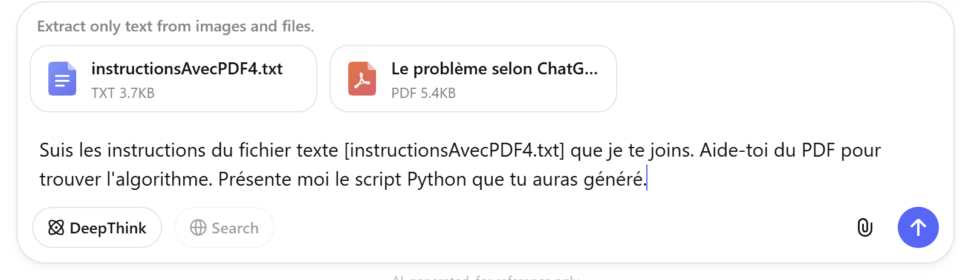Click the red PDF file icon
The image size is (980, 280).
tap(362, 79)
